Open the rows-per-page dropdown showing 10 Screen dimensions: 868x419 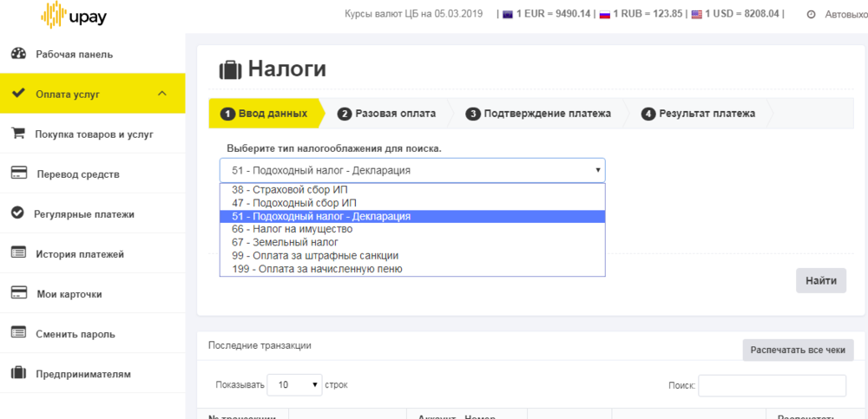point(294,384)
